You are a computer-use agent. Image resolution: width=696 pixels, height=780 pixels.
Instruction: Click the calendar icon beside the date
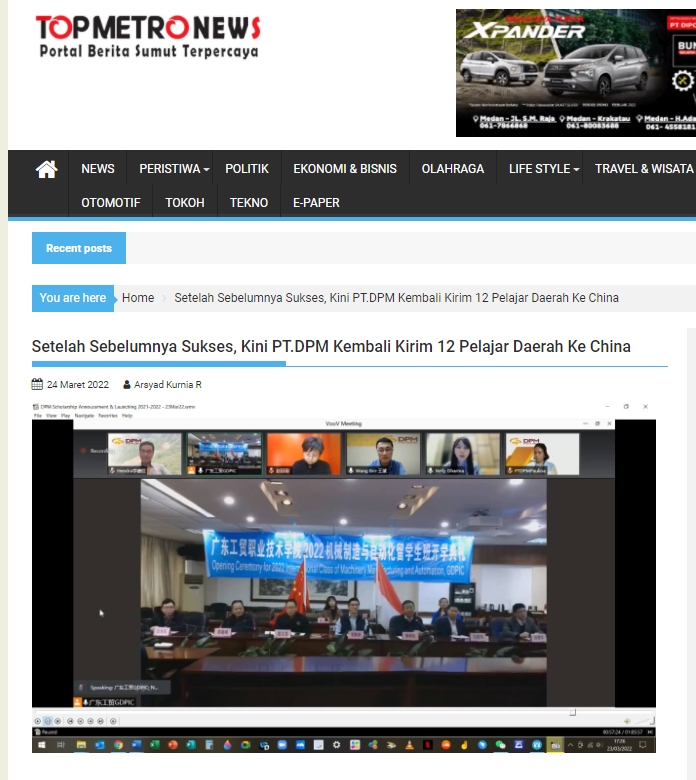pos(37,384)
